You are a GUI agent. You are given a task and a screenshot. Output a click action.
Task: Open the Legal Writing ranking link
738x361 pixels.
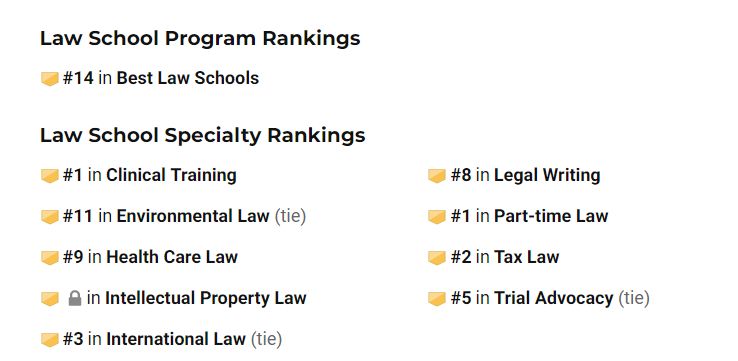click(x=547, y=175)
